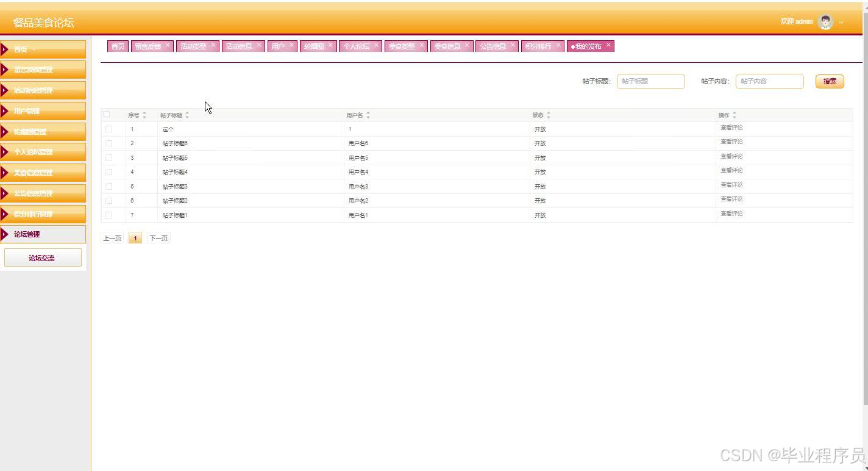Switch to the 首页 tab

118,46
